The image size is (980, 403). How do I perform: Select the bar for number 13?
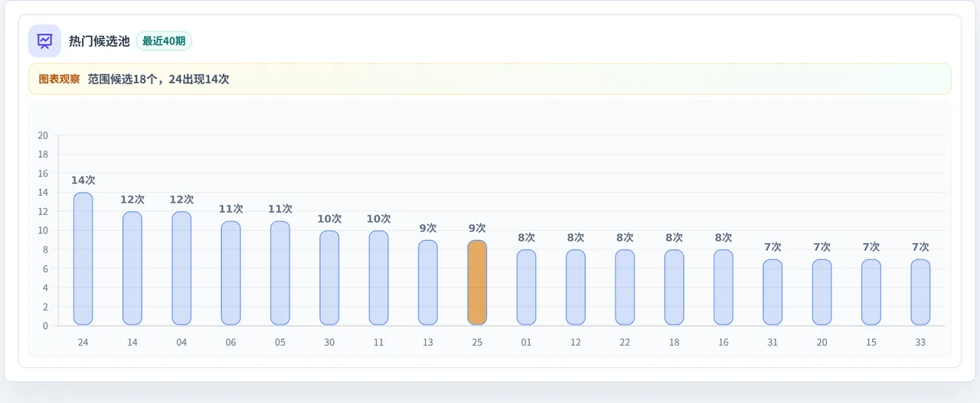(x=428, y=283)
